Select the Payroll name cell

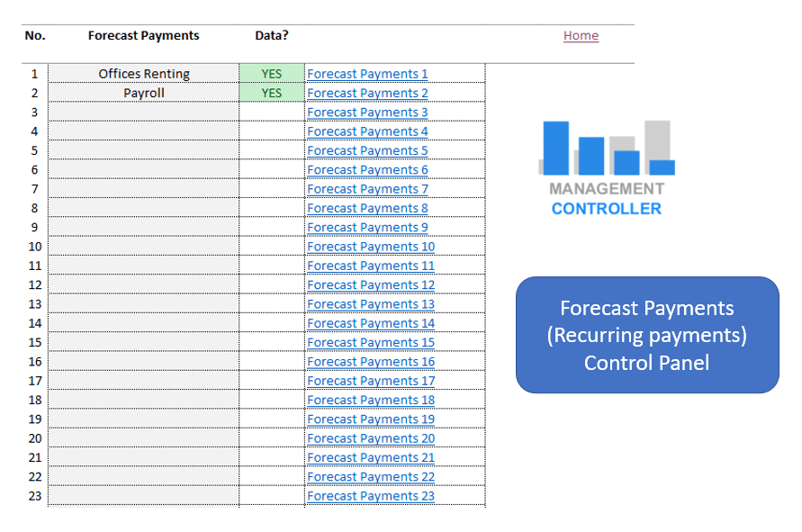click(144, 93)
